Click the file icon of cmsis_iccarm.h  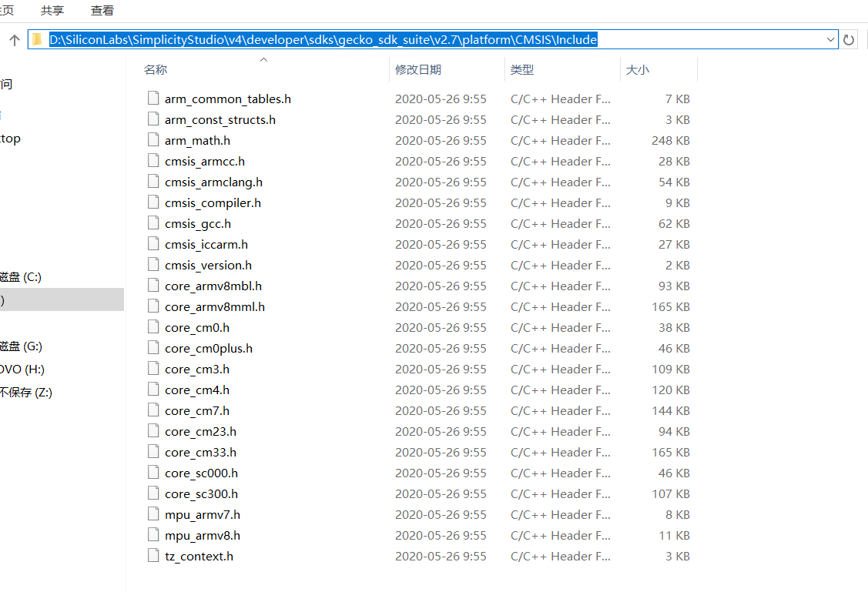153,244
